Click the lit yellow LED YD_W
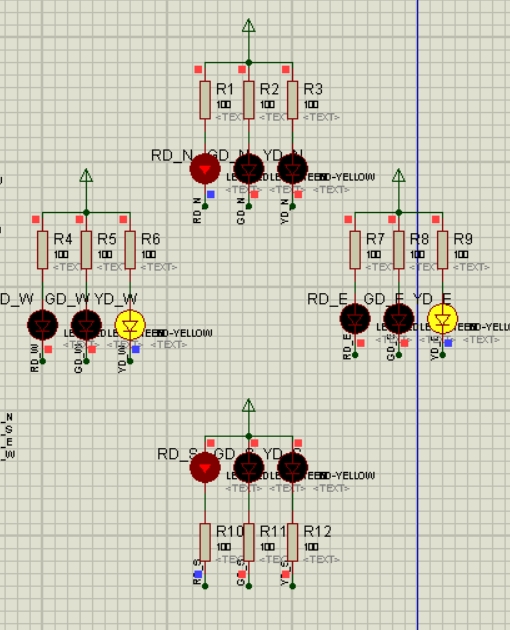 pos(130,325)
